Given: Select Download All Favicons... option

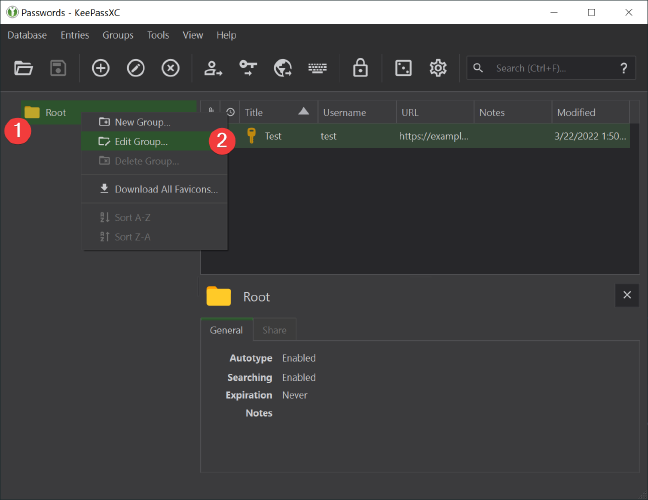Looking at the screenshot, I should [x=155, y=189].
